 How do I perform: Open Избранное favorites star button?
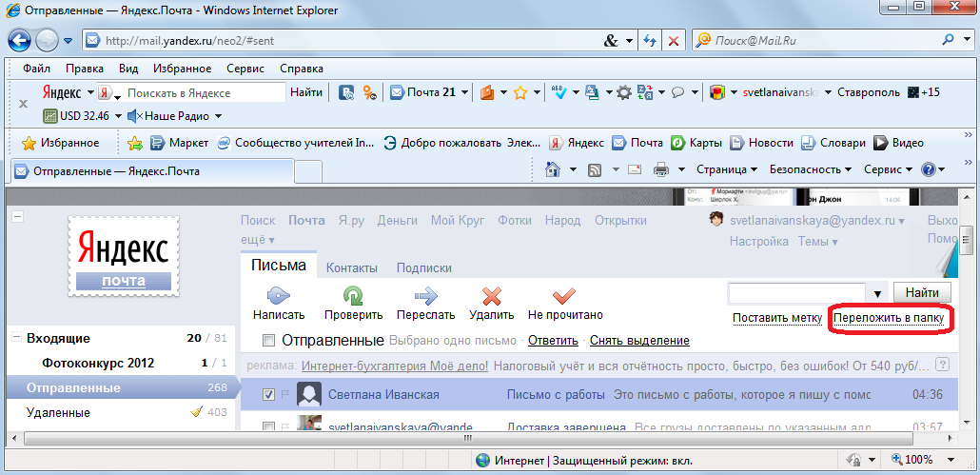(61, 143)
